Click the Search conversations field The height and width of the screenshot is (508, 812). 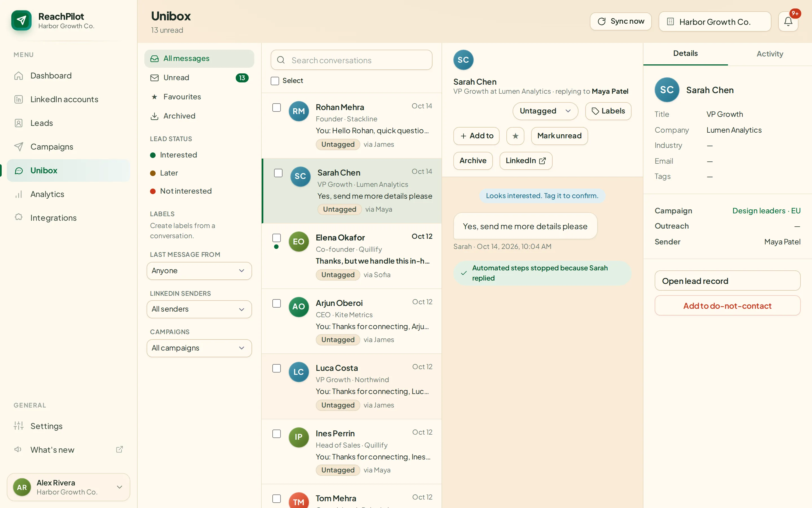point(351,60)
